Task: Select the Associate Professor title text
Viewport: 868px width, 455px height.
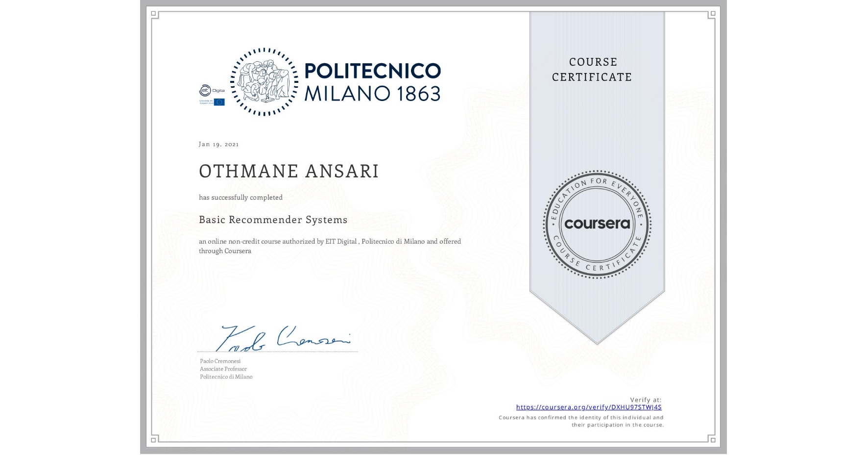Action: tap(223, 368)
